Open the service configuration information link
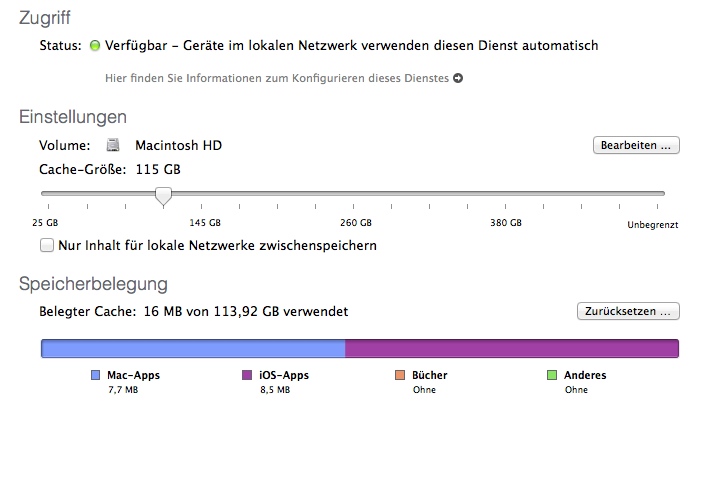The height and width of the screenshot is (486, 715). tap(277, 78)
